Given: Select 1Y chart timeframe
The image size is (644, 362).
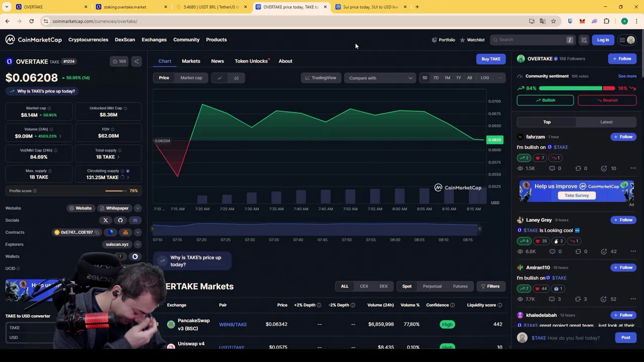Looking at the screenshot, I should (458, 78).
